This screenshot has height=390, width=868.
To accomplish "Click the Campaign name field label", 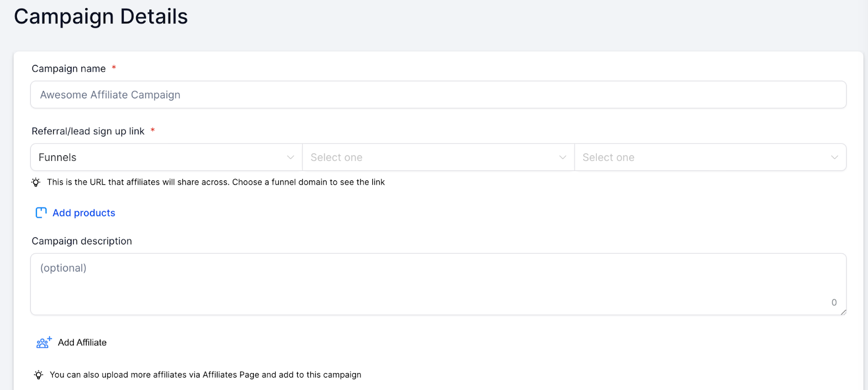I will pyautogui.click(x=69, y=69).
